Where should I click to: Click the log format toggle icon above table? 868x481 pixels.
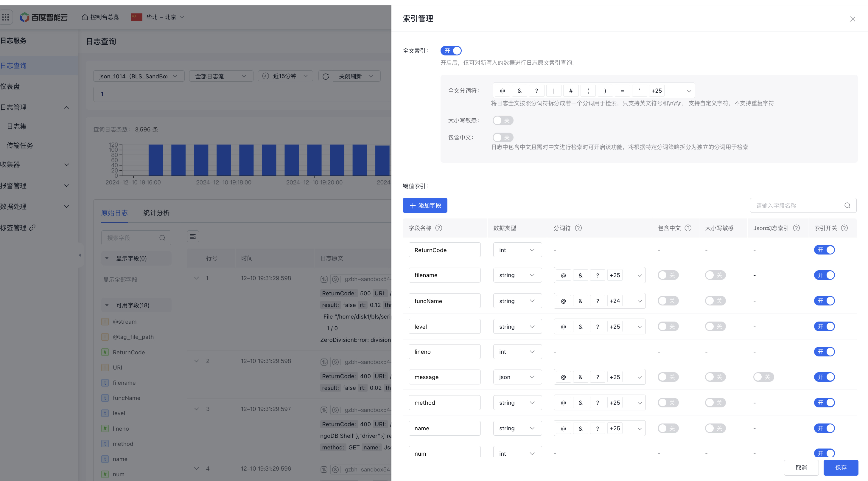[193, 237]
